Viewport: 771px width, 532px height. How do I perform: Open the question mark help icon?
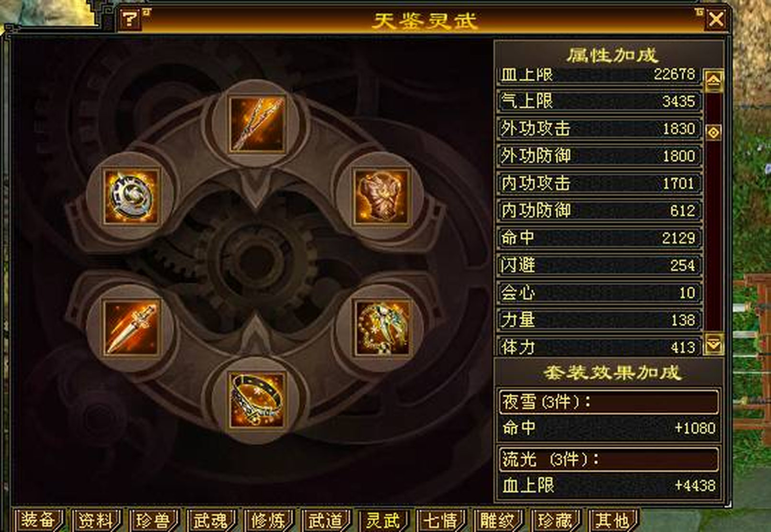tap(130, 19)
